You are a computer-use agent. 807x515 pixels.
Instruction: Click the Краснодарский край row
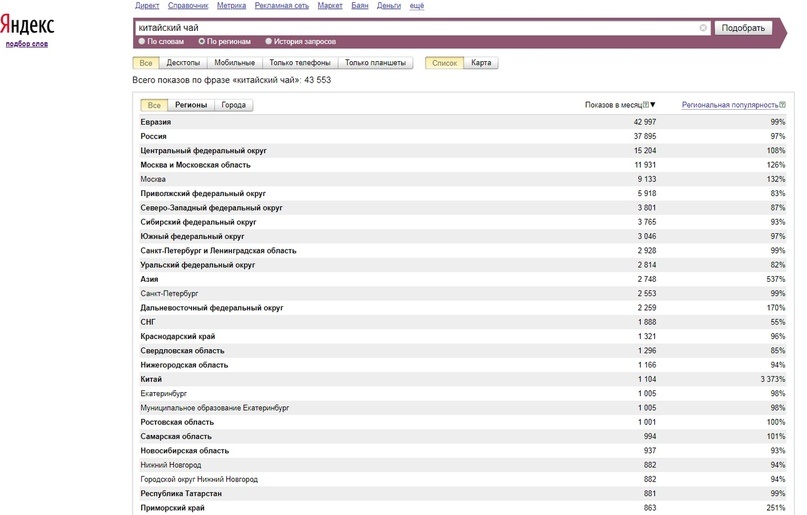coord(463,336)
